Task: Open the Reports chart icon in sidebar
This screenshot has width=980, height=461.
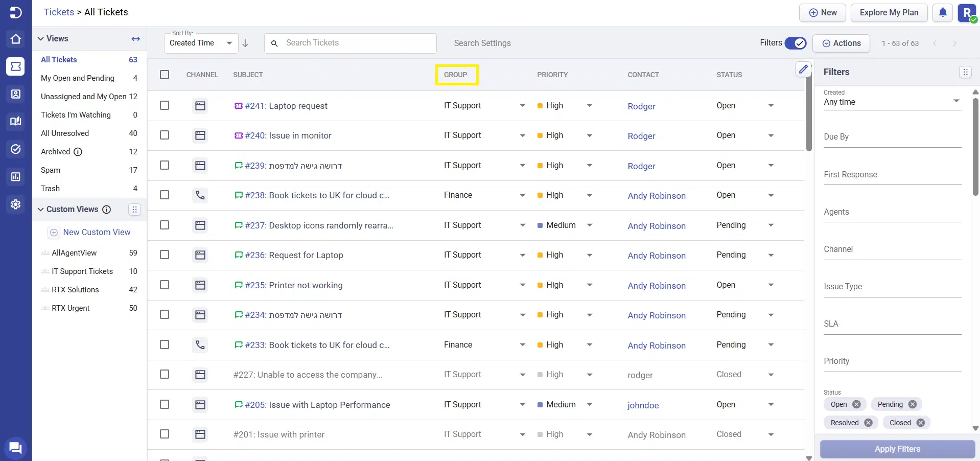Action: [x=16, y=177]
